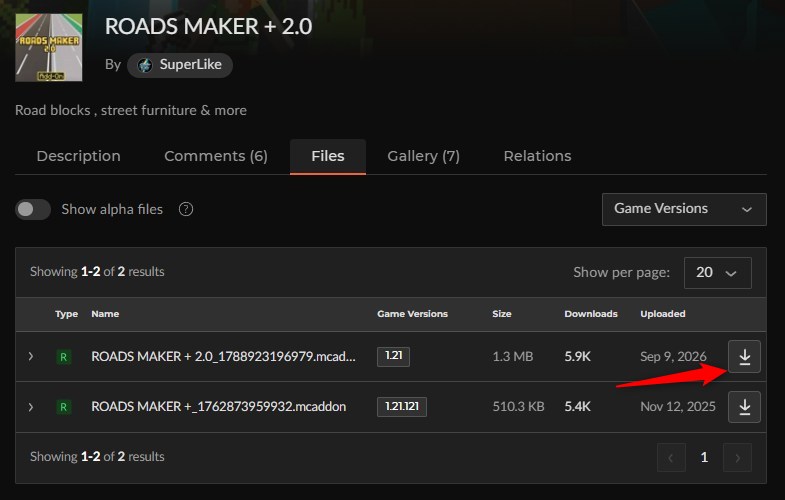Click the 1.21 game version tag
Image resolution: width=785 pixels, height=500 pixels.
click(x=393, y=356)
